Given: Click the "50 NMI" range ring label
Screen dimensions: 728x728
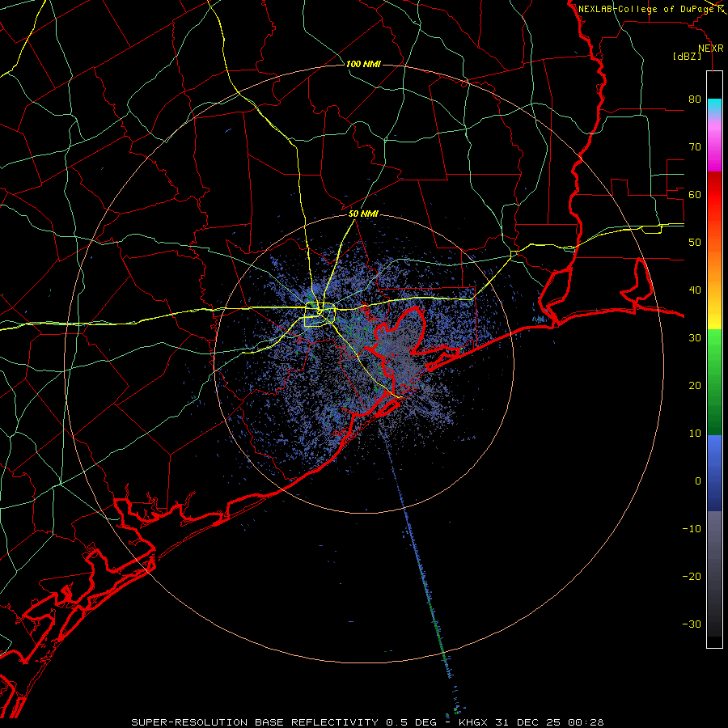Looking at the screenshot, I should pos(363,214).
